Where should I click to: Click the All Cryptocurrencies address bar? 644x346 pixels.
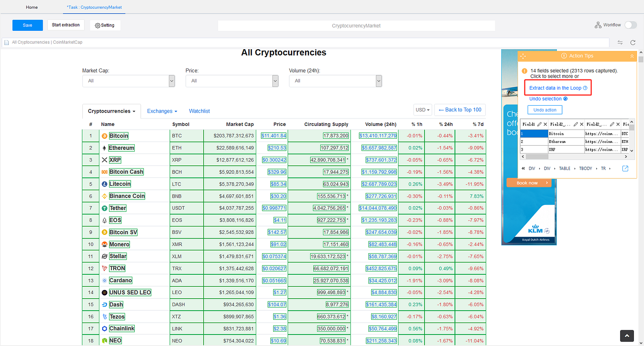click(305, 42)
